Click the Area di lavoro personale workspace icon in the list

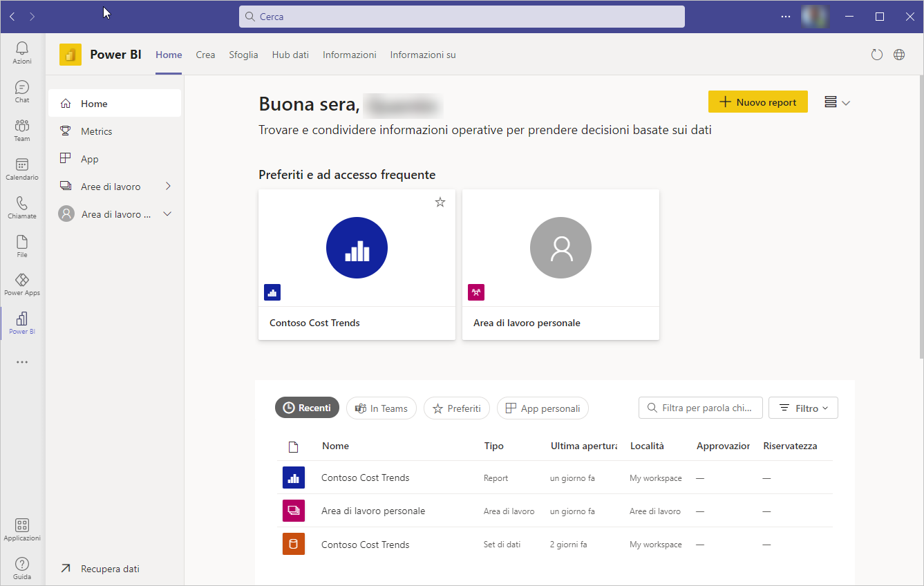(x=294, y=511)
